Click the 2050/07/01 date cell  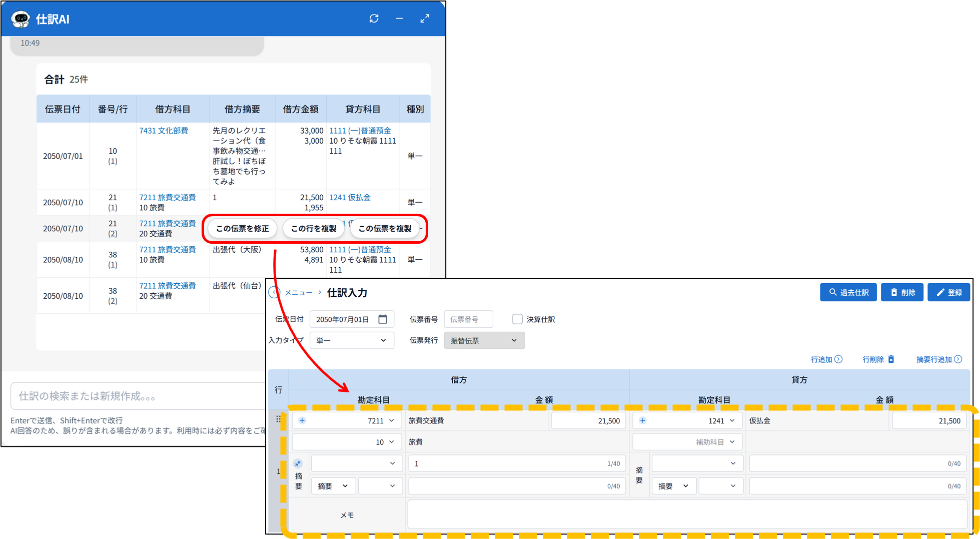pos(63,156)
